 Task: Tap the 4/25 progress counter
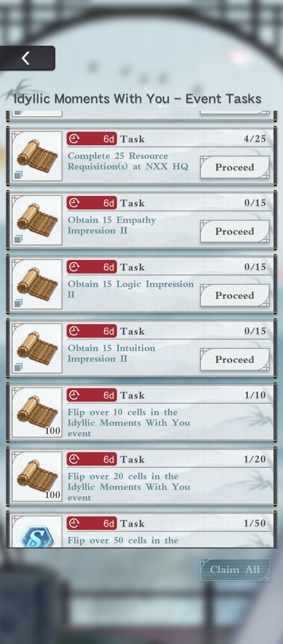[255, 139]
